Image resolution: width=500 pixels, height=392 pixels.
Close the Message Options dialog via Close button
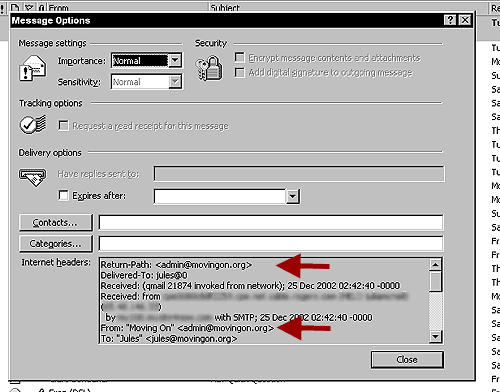coord(407,359)
